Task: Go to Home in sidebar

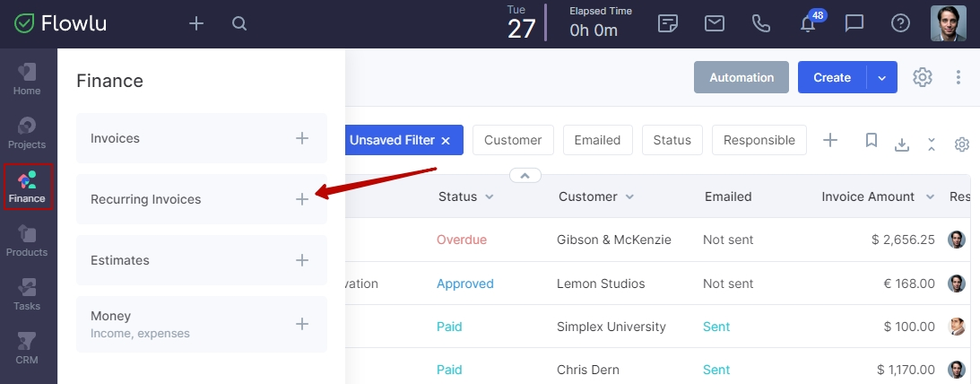Action: tap(27, 80)
